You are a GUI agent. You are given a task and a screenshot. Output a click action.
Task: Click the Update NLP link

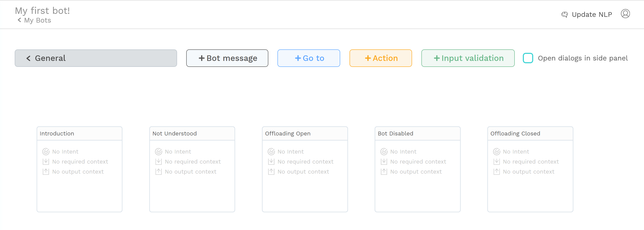coord(592,14)
